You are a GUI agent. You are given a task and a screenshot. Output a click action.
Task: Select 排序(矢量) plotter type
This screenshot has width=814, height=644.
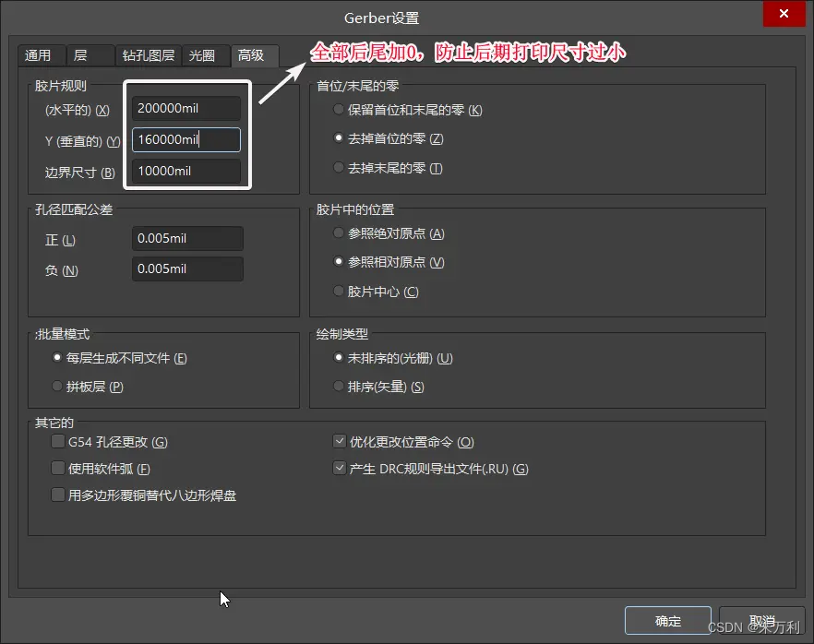[x=340, y=388]
